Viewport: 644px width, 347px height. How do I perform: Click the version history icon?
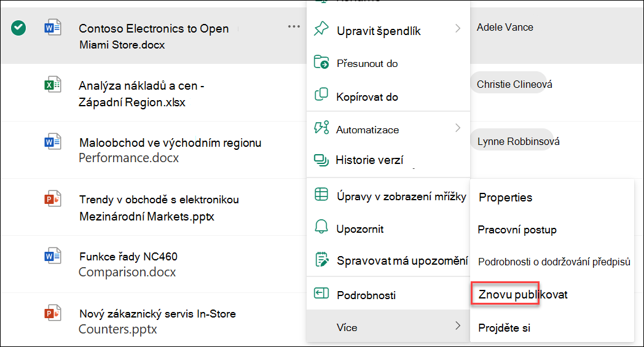(321, 160)
